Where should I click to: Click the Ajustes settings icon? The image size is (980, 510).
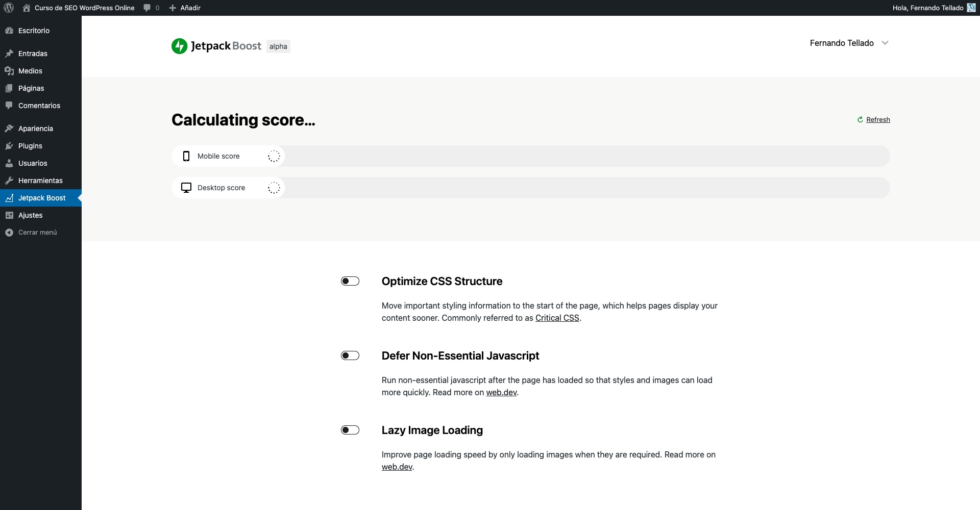(9, 215)
